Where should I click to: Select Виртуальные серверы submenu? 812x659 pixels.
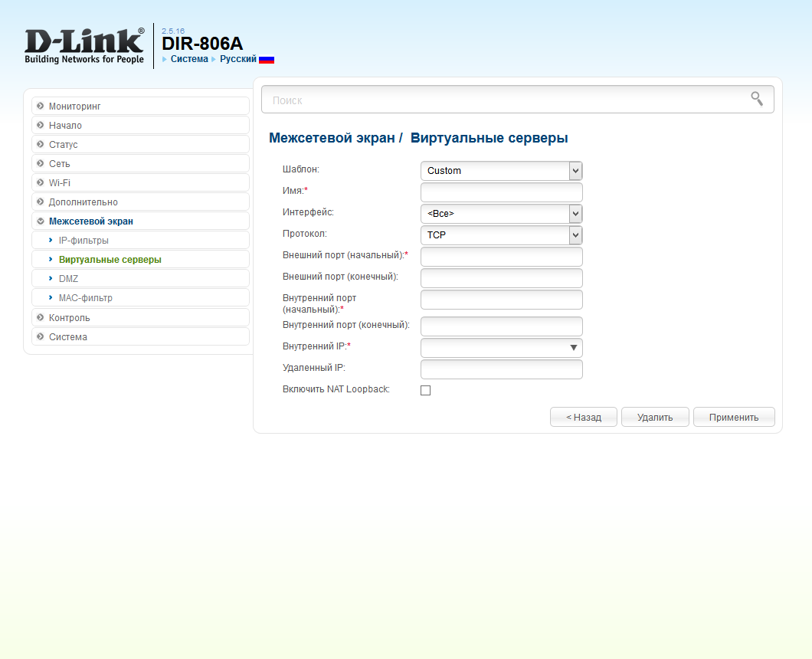coord(140,260)
